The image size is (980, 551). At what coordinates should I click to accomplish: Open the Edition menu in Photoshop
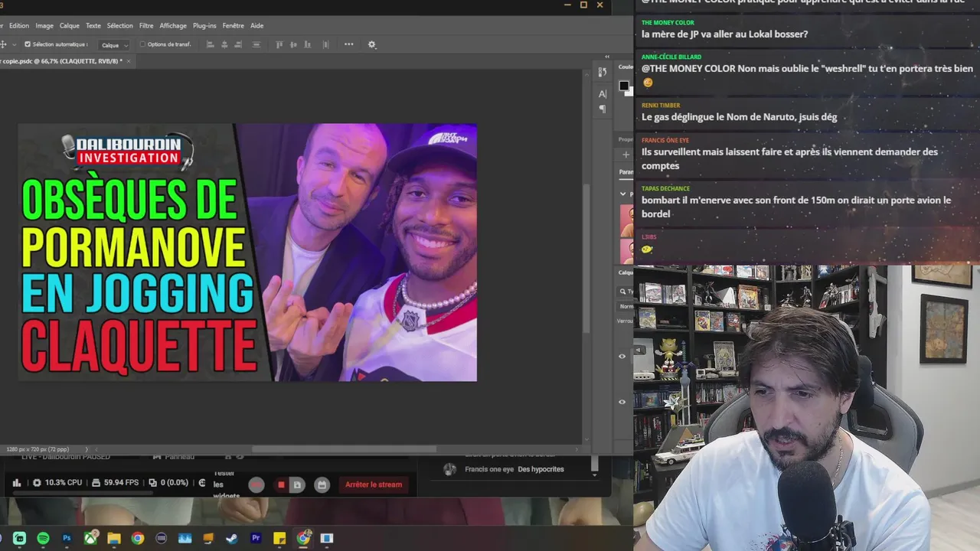coord(19,25)
